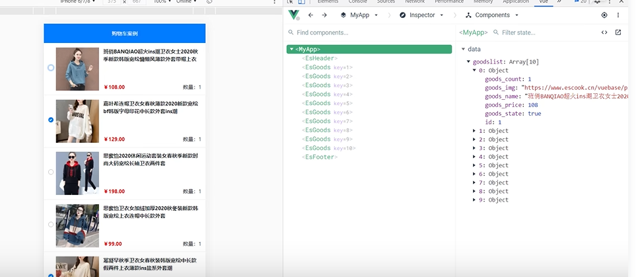
Task: Expand the 3: Object entry
Action: point(475,148)
